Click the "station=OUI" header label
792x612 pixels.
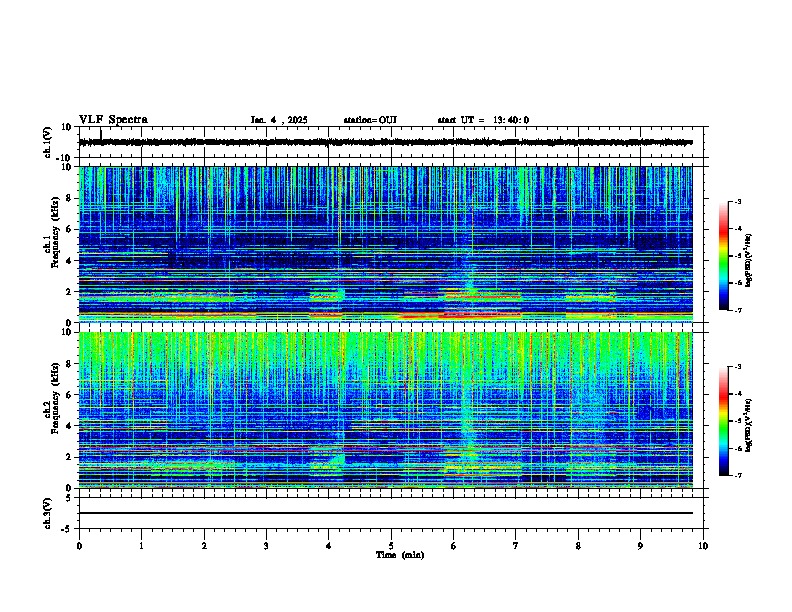tap(370, 120)
